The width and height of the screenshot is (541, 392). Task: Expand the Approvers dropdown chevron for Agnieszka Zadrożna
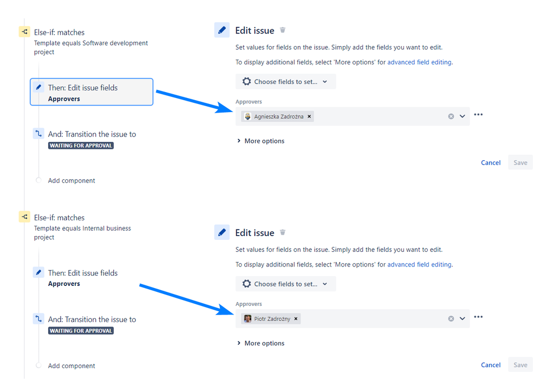click(462, 116)
